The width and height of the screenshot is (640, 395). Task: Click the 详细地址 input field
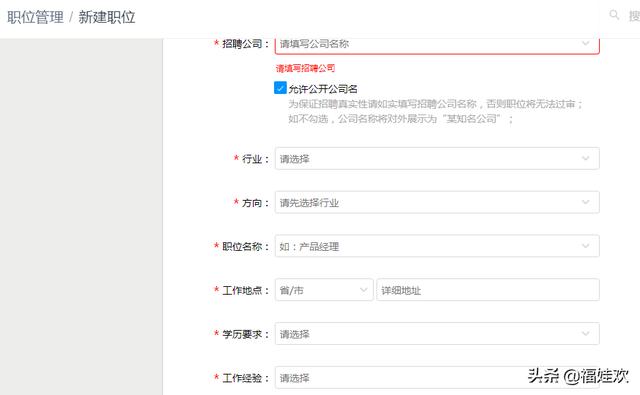[488, 290]
